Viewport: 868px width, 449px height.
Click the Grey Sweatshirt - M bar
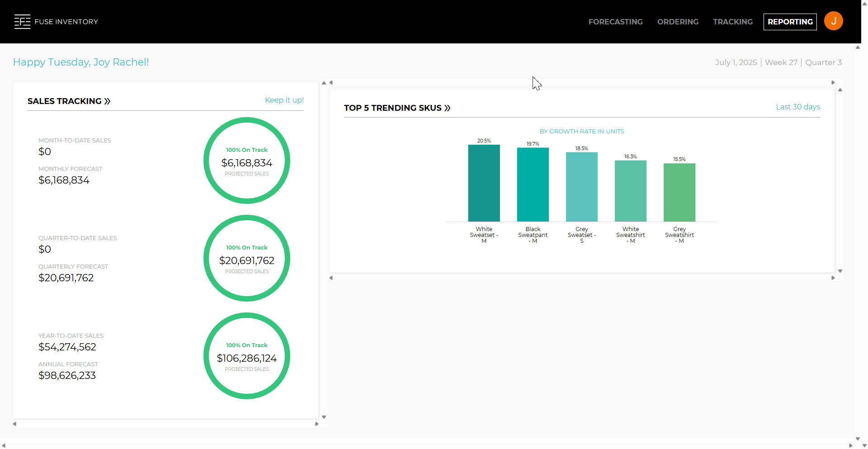pos(679,192)
